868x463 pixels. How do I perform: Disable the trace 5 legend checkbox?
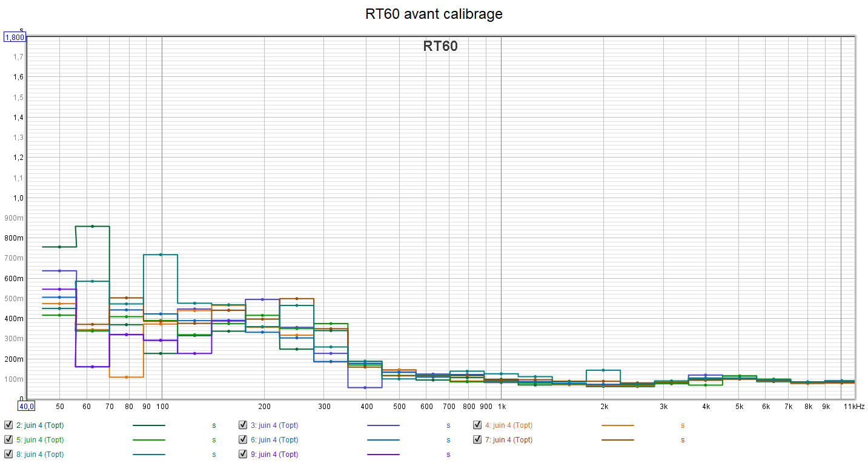click(x=8, y=440)
